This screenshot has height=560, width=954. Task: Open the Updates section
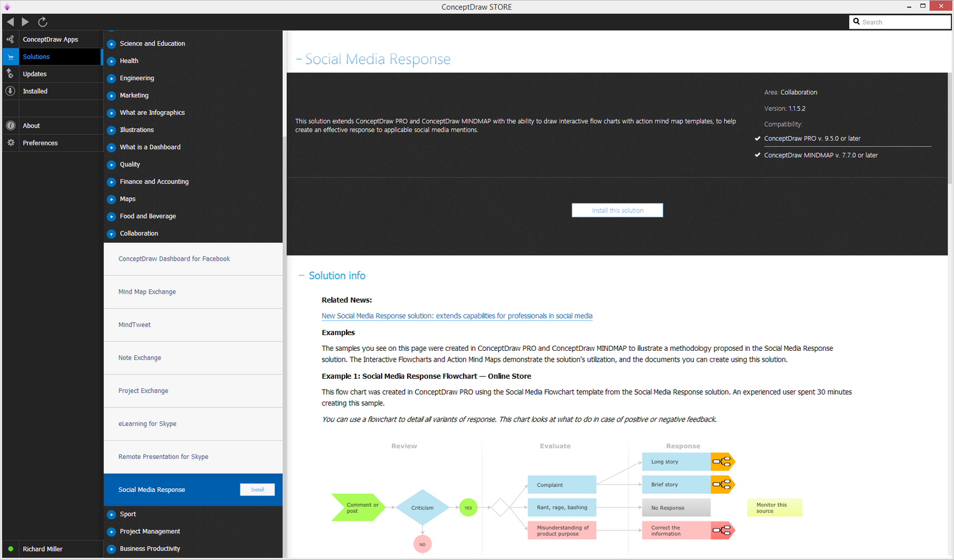[52, 74]
